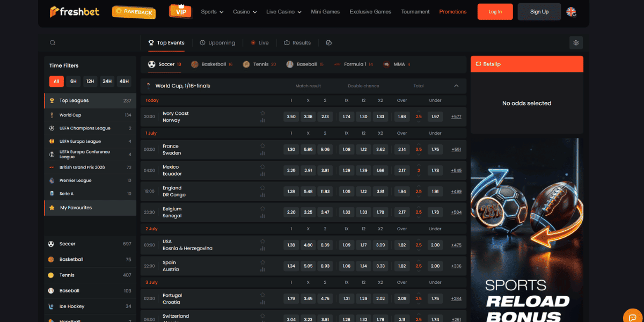Open the Live Casino dropdown menu

coord(284,12)
